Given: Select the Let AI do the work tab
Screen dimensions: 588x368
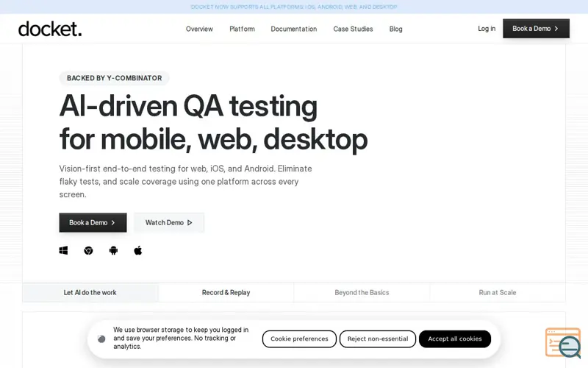Looking at the screenshot, I should coord(90,292).
